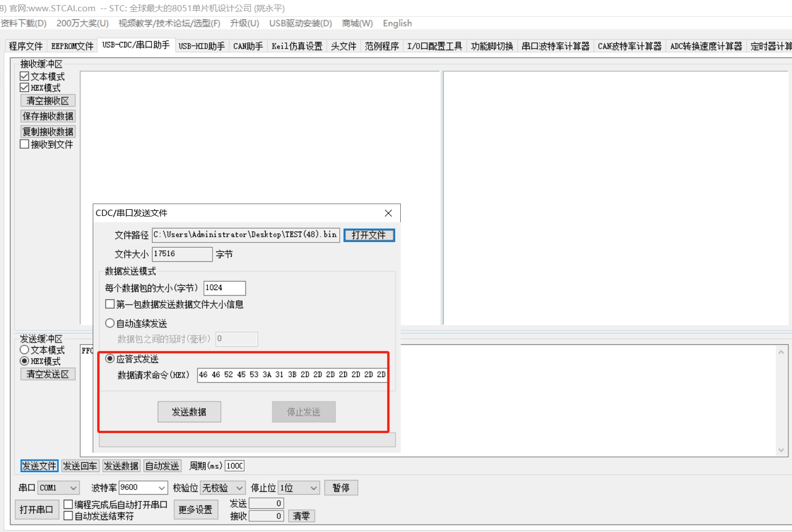
Task: Click 清零 counter reset button
Action: point(301,516)
